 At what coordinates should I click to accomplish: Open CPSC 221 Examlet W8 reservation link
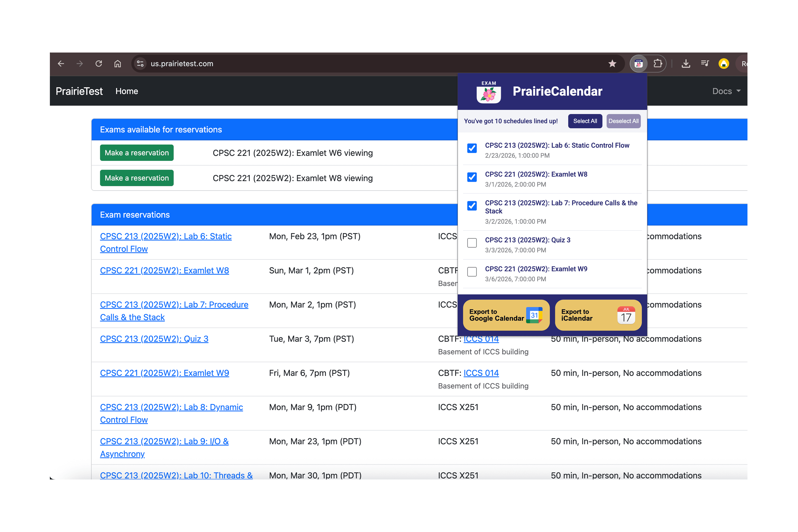[x=164, y=270]
